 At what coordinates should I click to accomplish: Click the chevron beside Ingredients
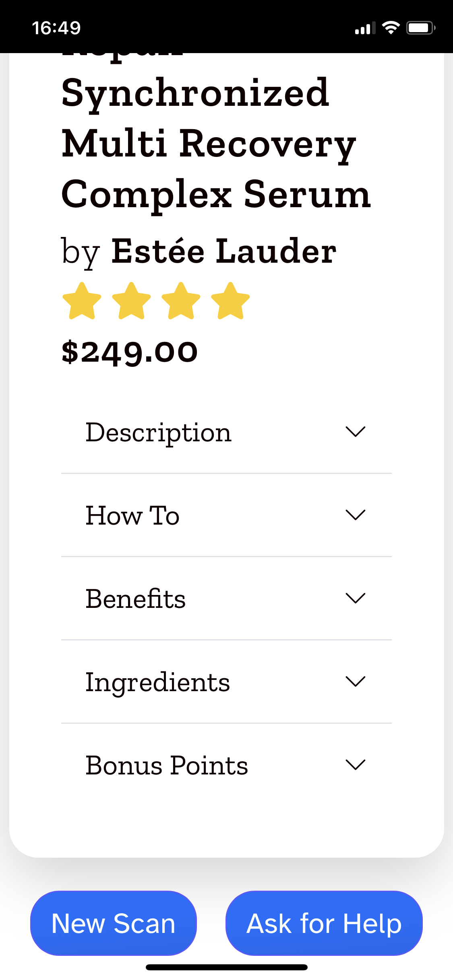pyautogui.click(x=356, y=681)
